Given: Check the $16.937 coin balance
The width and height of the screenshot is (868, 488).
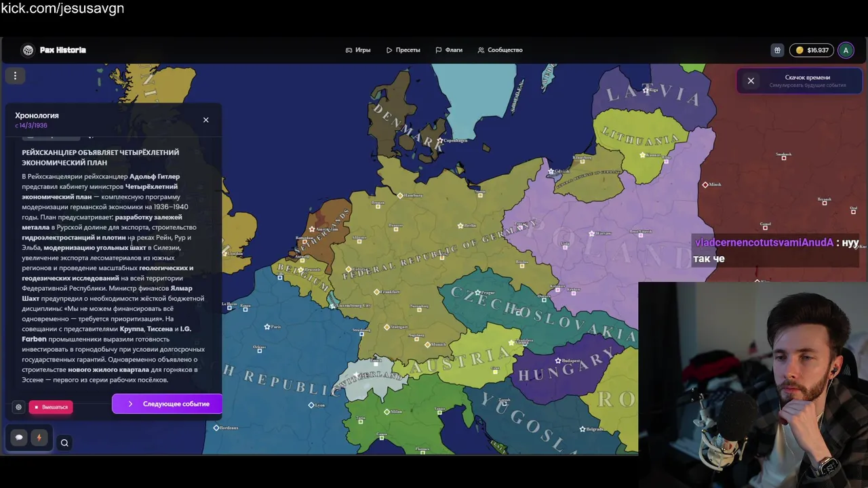Looking at the screenshot, I should coord(812,50).
